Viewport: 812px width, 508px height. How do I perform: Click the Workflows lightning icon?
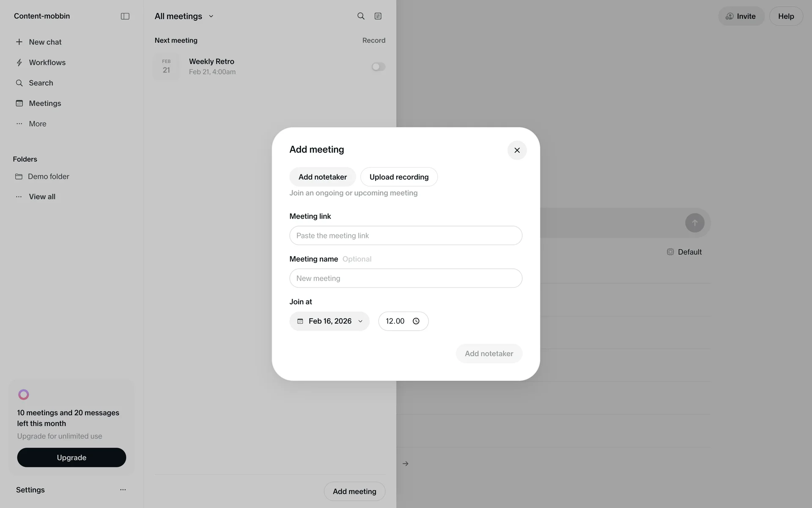point(19,63)
